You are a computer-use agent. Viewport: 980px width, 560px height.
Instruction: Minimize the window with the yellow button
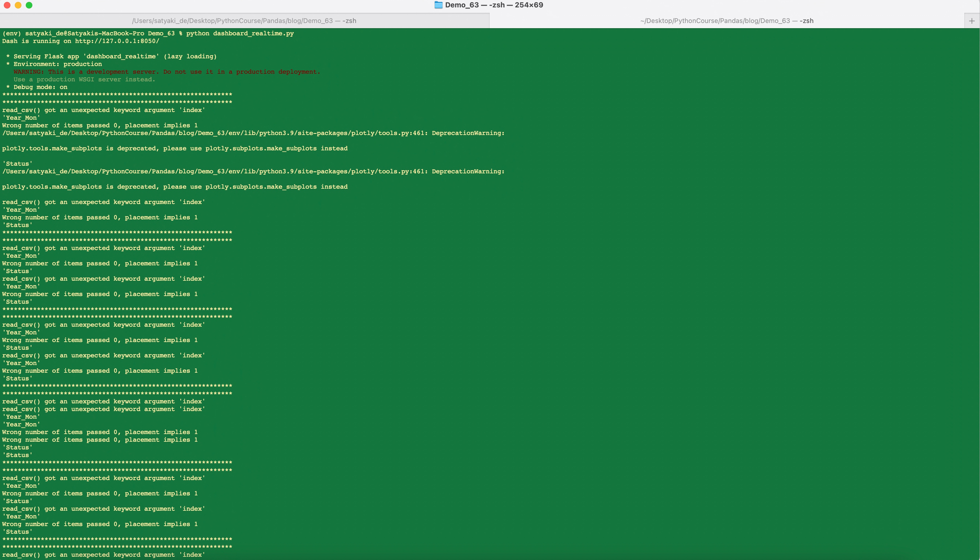point(18,5)
